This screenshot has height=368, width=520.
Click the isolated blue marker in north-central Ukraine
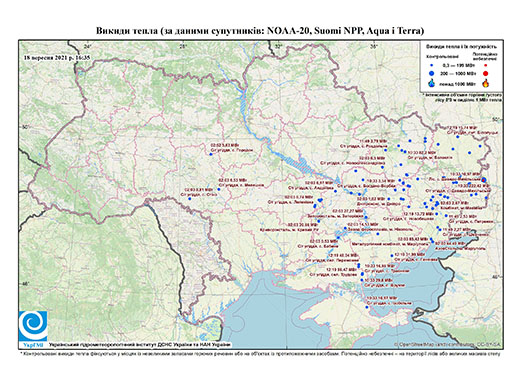click(211, 154)
